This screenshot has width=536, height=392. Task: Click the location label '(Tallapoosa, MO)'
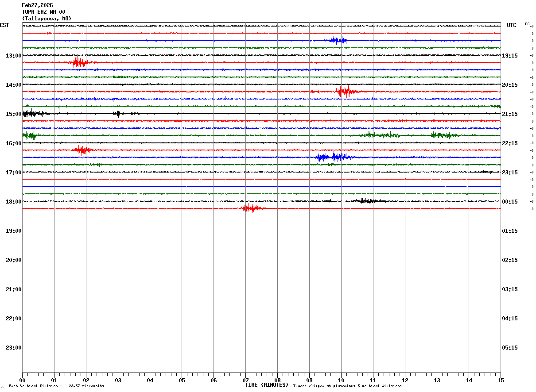[47, 19]
